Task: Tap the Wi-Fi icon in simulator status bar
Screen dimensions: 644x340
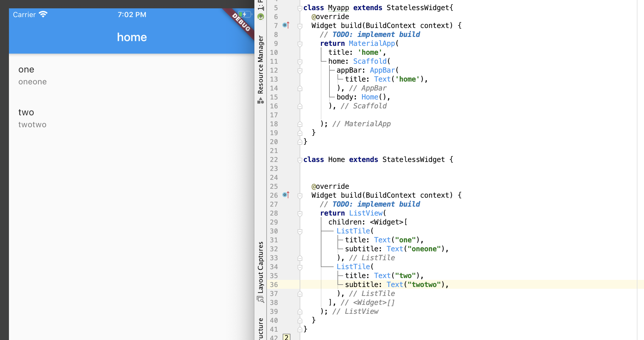Action: click(x=43, y=14)
